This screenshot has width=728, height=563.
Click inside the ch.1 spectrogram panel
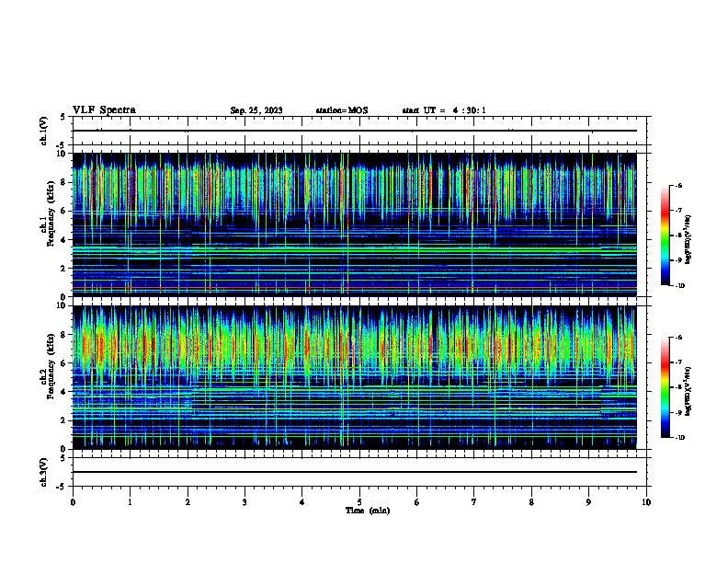(355, 224)
